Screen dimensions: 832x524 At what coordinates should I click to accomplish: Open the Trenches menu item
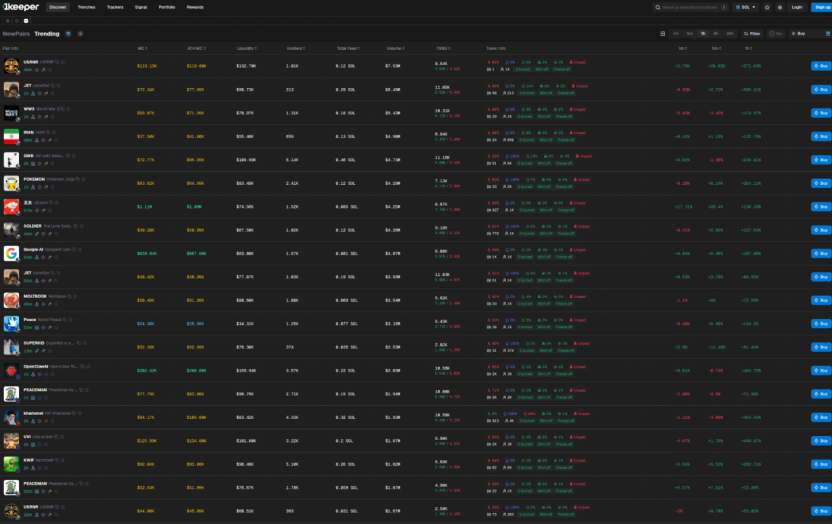(x=87, y=7)
